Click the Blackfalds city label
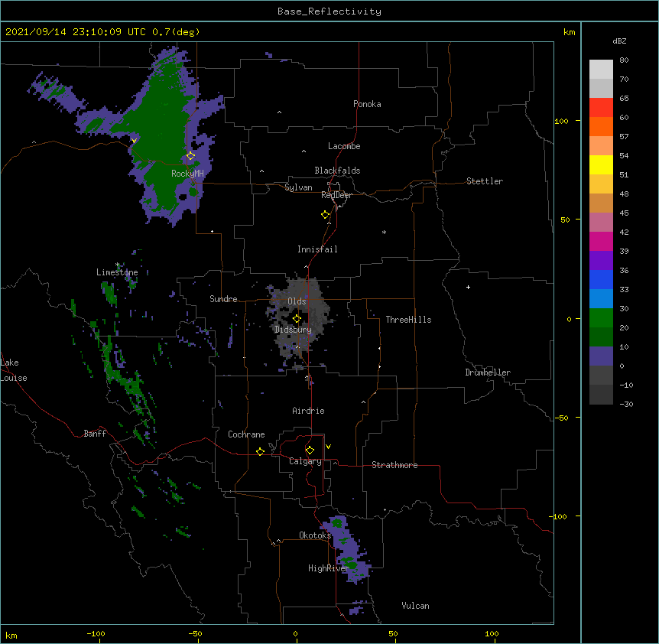This screenshot has height=644, width=659. 337,171
